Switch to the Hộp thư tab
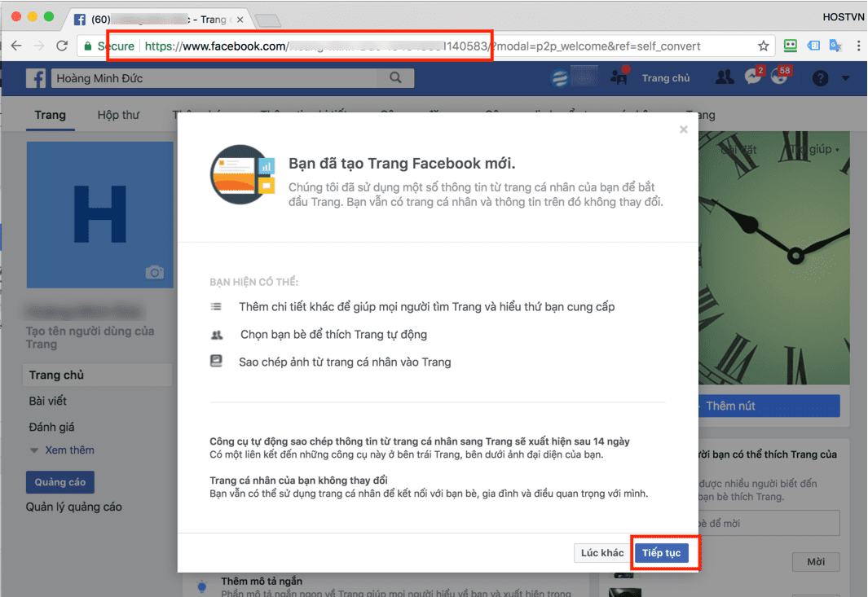The width and height of the screenshot is (868, 597). tap(118, 115)
